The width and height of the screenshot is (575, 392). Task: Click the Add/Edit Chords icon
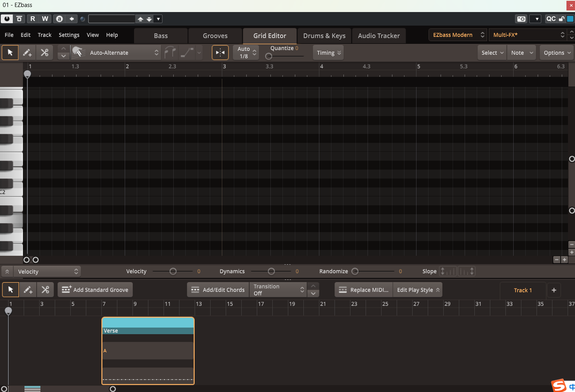tap(195, 290)
